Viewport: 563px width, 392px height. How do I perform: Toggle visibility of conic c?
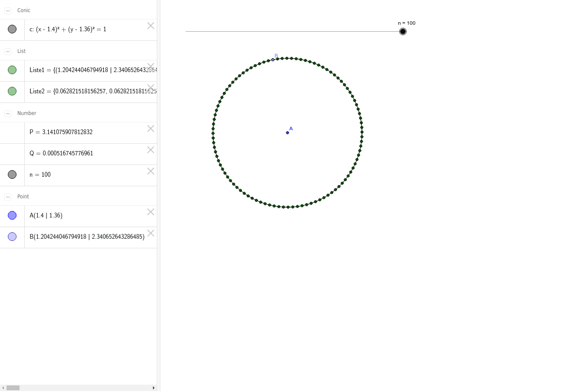pos(12,29)
